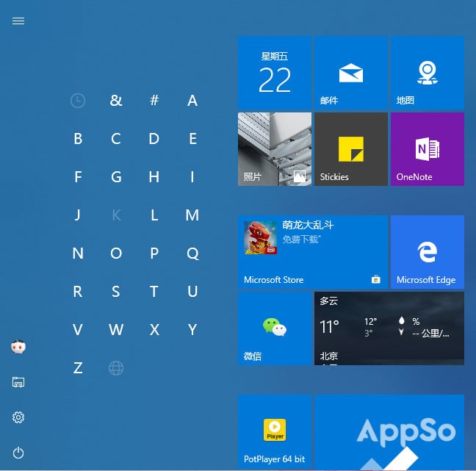Open the calendar tile showing 22
The image size is (476, 471).
coord(275,73)
